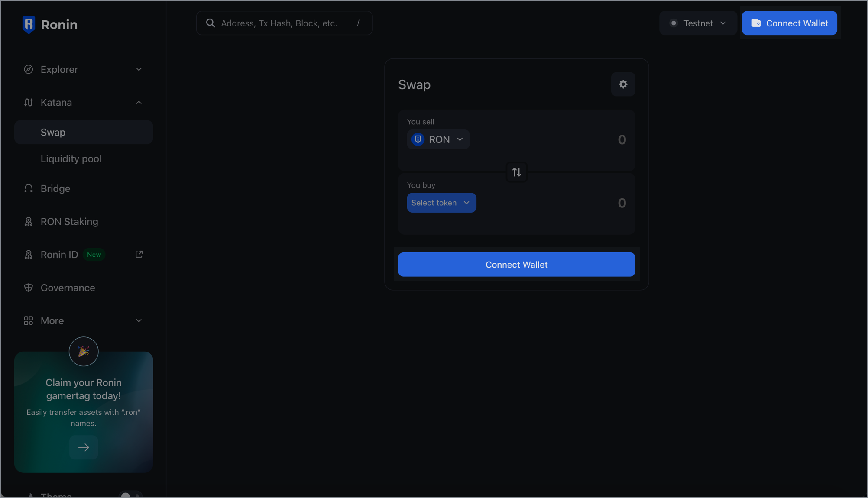Click the Ronin ID person icon
The width and height of the screenshot is (868, 498).
point(29,255)
